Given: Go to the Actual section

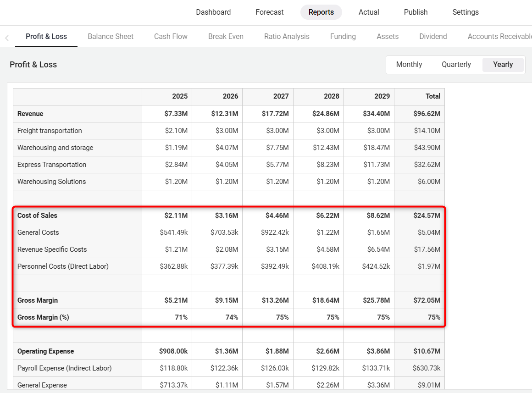Looking at the screenshot, I should tap(369, 12).
